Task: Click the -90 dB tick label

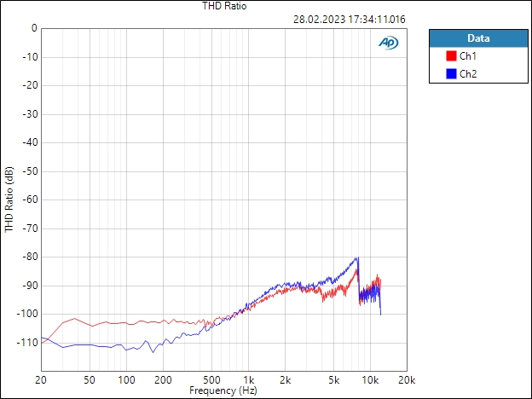Action: [x=30, y=286]
